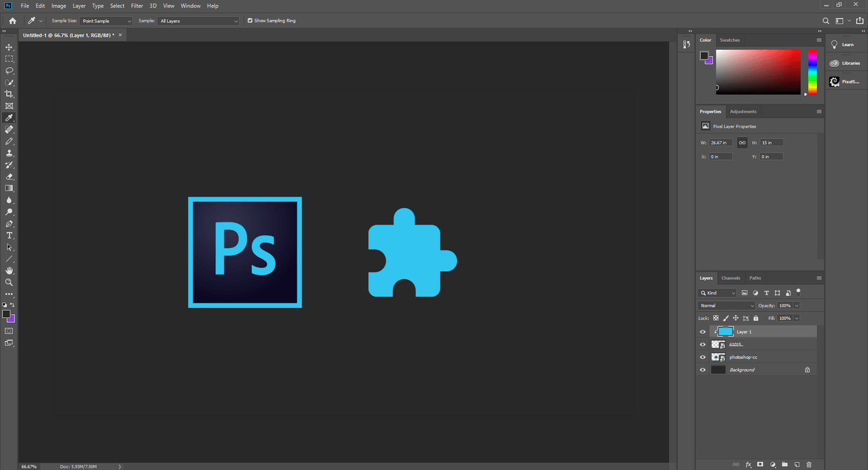Select the Horizontal Type tool

point(9,236)
